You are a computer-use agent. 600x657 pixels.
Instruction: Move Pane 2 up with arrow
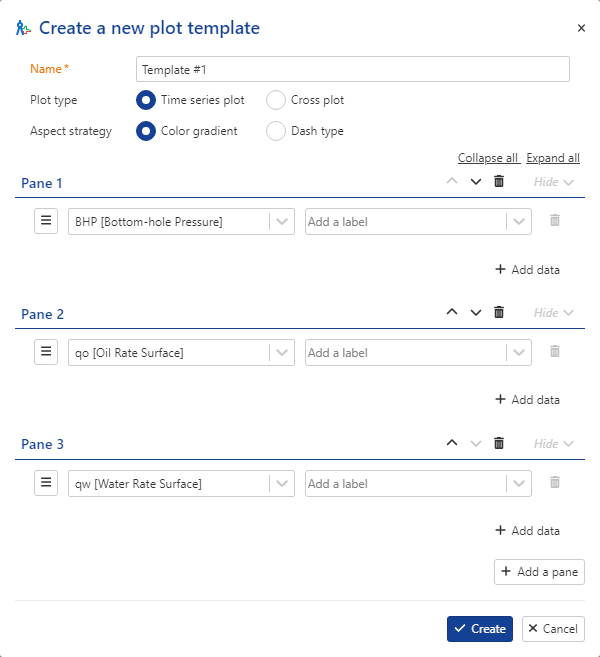tap(452, 312)
